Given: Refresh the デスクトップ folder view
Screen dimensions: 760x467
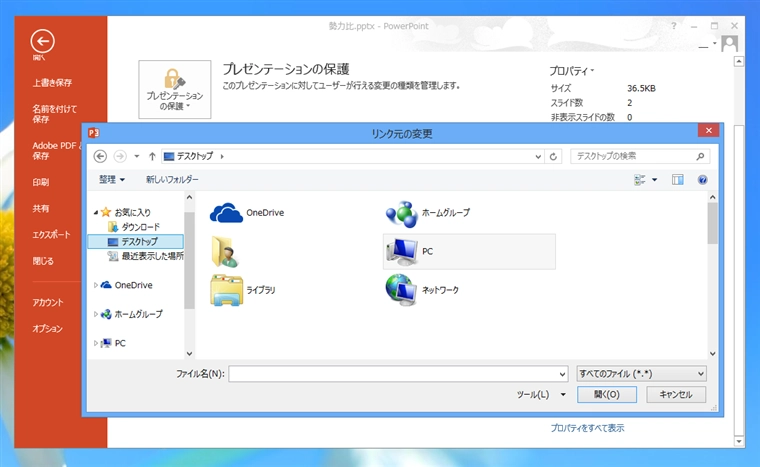Looking at the screenshot, I should (553, 156).
